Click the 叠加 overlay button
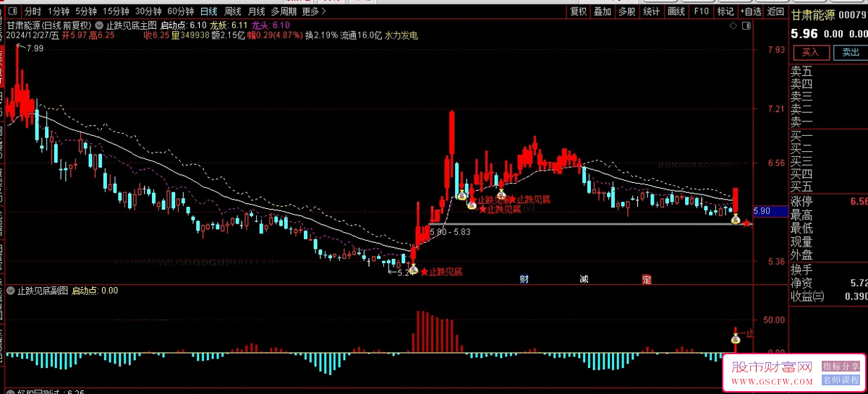 pos(603,12)
